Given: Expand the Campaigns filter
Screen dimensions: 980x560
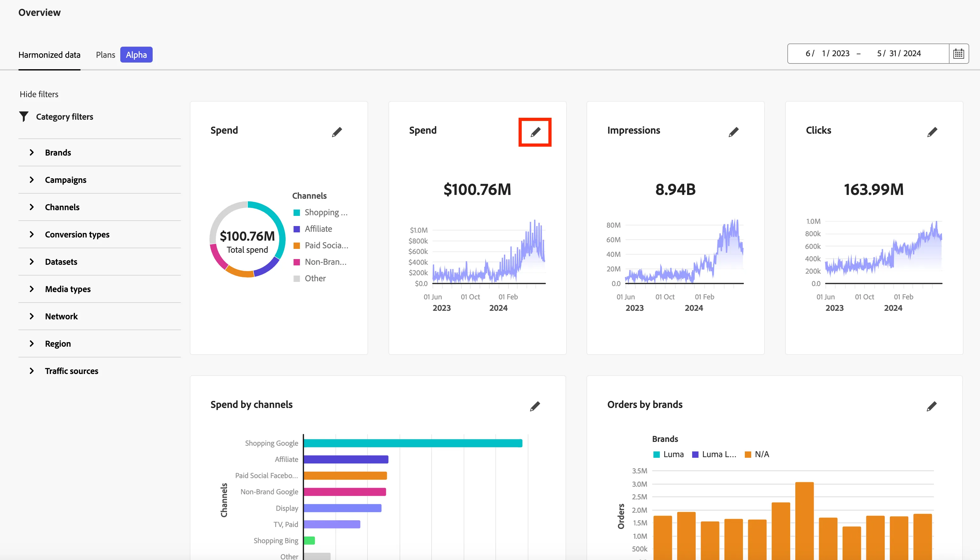Looking at the screenshot, I should pos(100,180).
